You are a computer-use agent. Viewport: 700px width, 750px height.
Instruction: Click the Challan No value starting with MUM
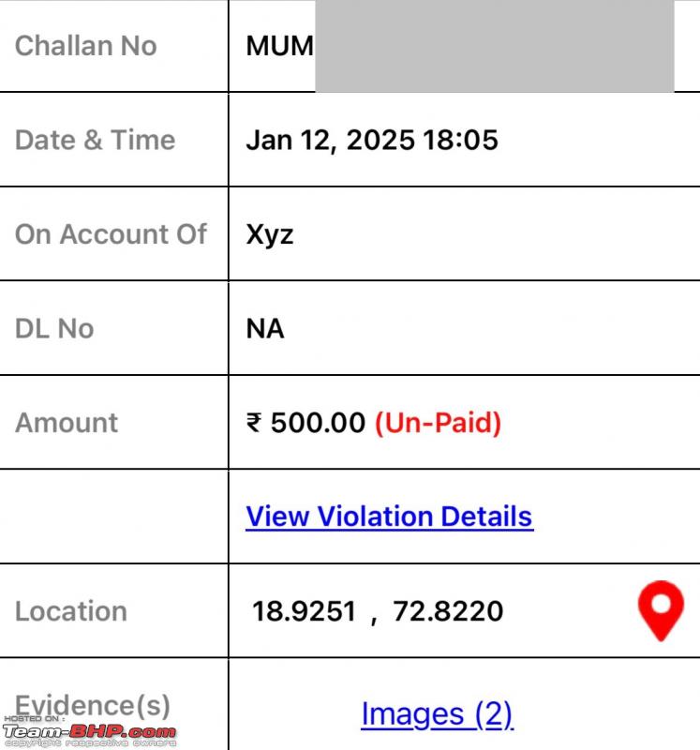[279, 46]
